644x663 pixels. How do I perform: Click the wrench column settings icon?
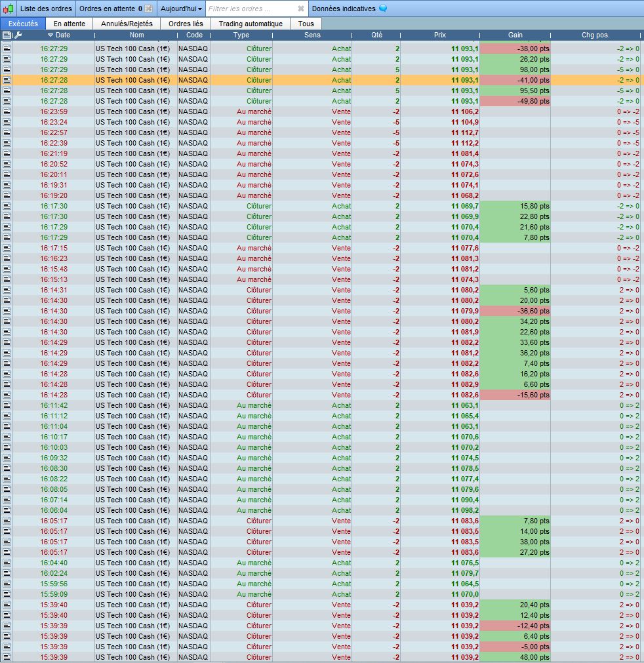click(x=18, y=35)
